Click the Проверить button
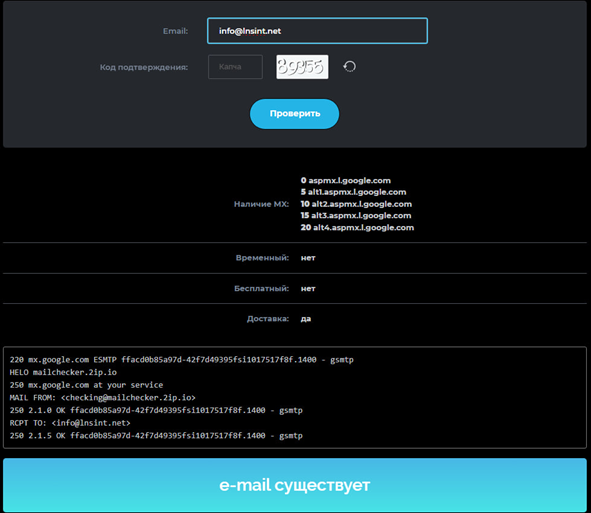591x513 pixels. pos(294,114)
